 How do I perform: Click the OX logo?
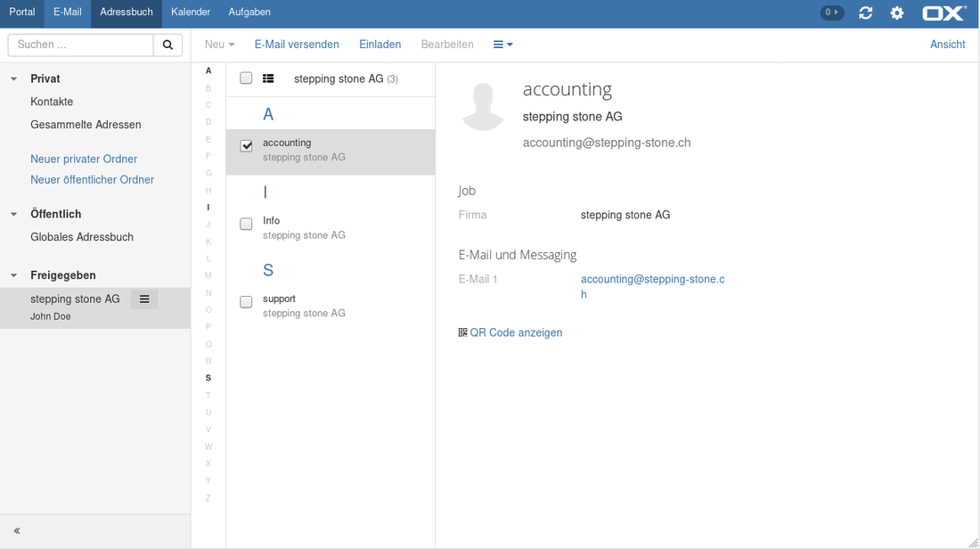click(943, 12)
